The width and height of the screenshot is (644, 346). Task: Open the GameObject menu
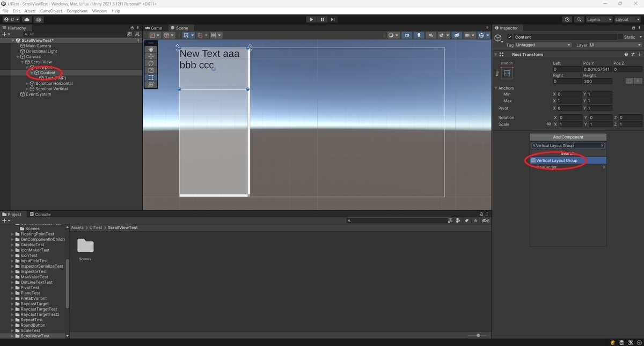[x=52, y=11]
